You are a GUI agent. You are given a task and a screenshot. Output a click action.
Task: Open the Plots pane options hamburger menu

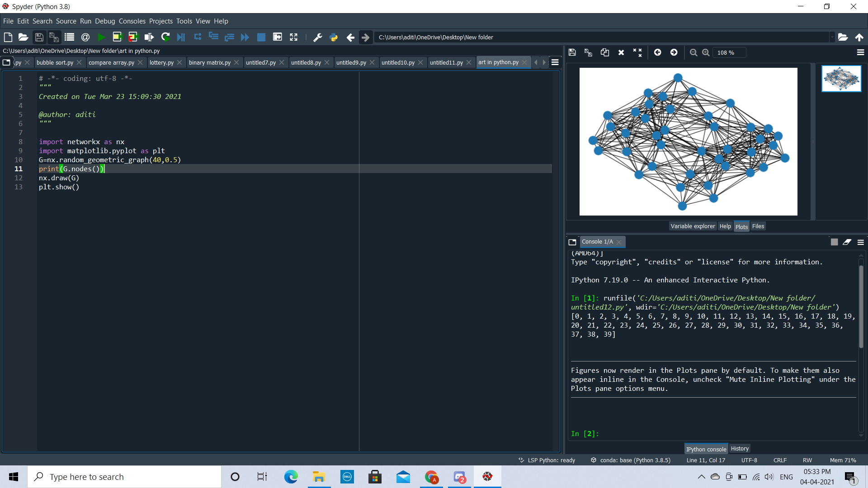860,52
